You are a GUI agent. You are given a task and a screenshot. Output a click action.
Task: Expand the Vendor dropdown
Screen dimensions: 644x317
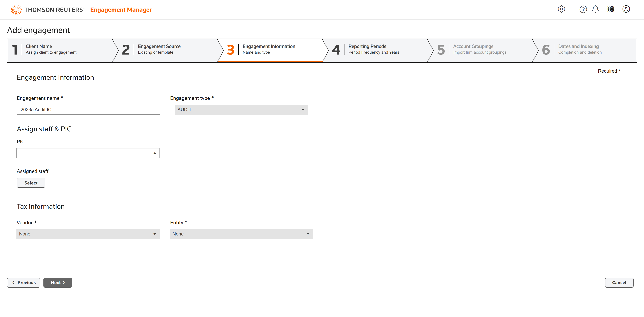tap(88, 234)
